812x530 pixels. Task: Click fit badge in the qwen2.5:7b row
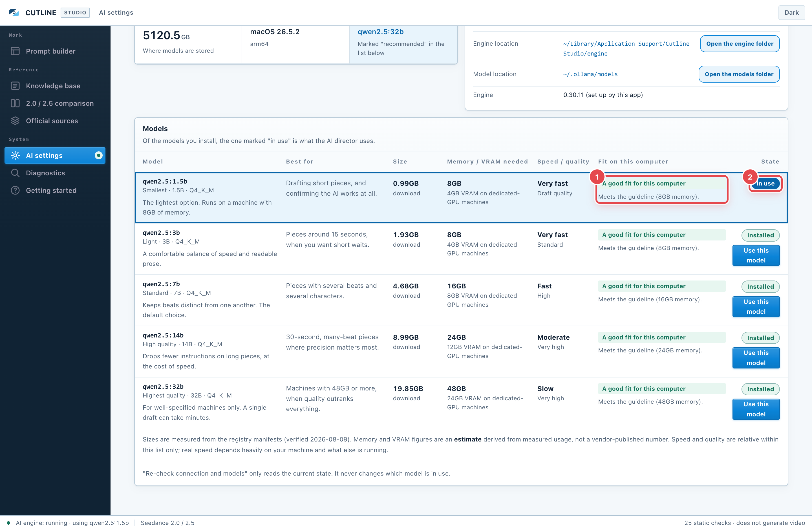click(x=661, y=286)
